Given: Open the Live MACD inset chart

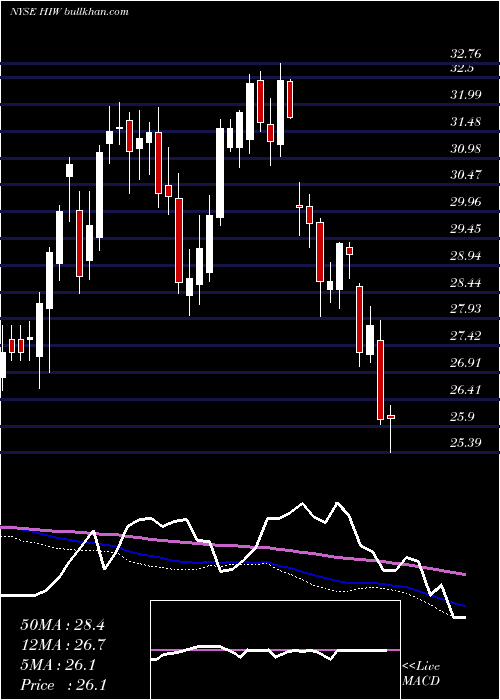Looking at the screenshot, I should 275,650.
